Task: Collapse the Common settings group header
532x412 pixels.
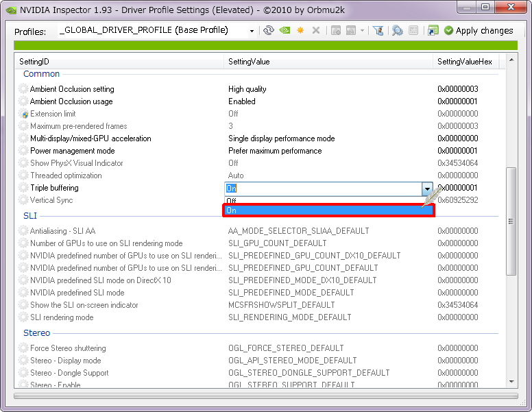Action: click(x=41, y=74)
